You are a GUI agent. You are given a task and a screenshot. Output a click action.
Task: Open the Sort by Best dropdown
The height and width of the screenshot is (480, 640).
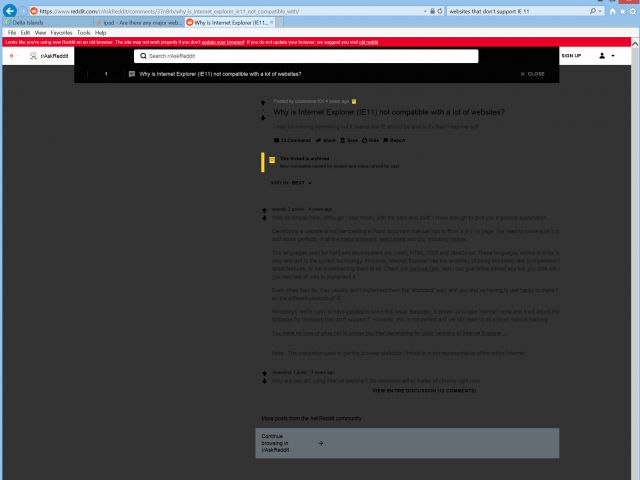291,183
